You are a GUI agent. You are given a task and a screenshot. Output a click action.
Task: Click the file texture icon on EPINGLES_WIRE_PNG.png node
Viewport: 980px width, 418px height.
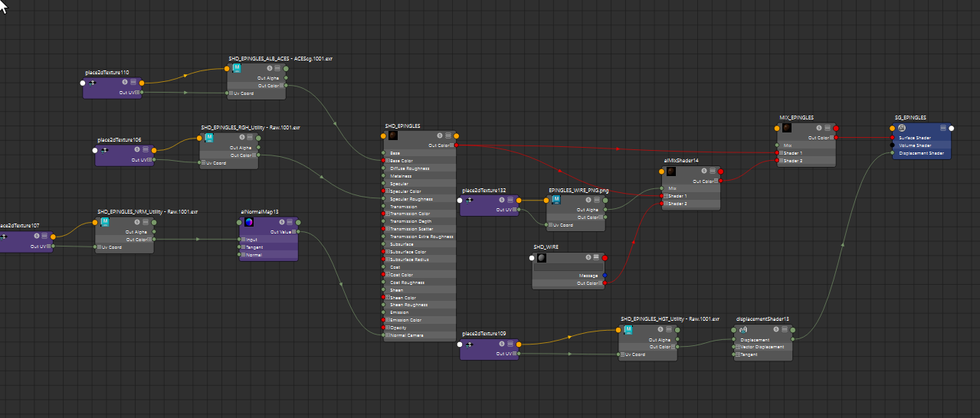tap(557, 200)
